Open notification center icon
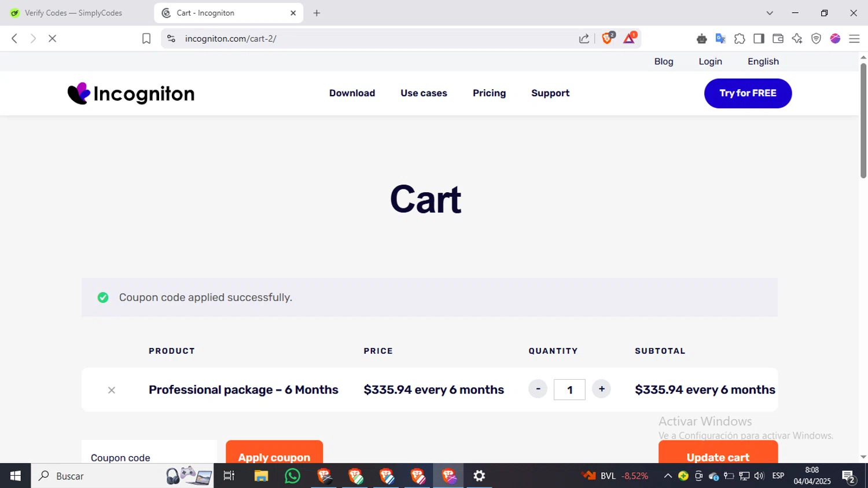This screenshot has width=868, height=488. click(849, 477)
